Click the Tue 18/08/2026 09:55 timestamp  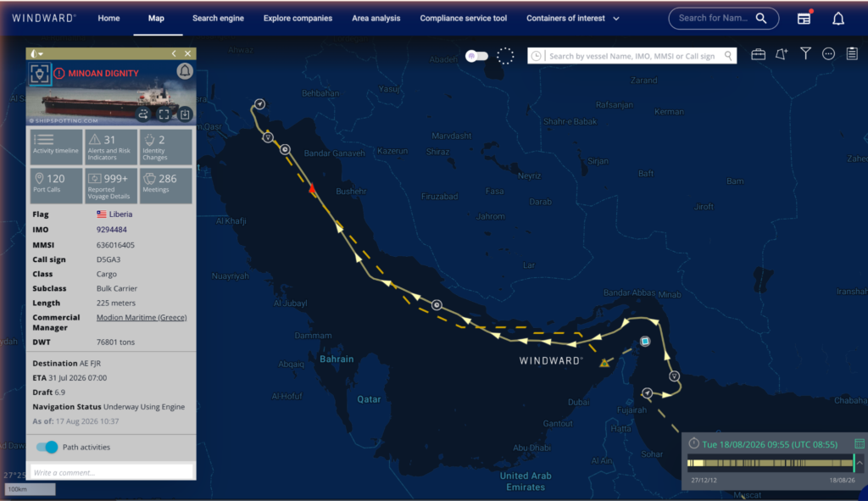tap(770, 444)
